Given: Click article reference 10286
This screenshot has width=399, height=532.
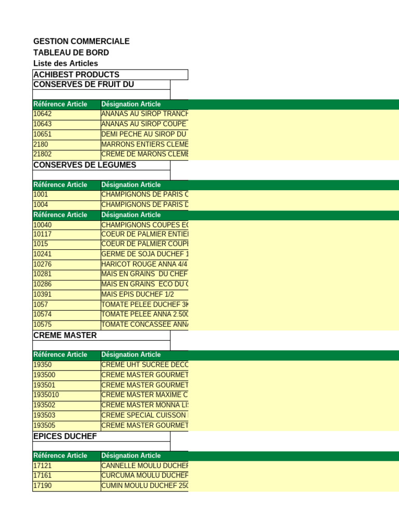Looking at the screenshot, I should tap(66, 285).
